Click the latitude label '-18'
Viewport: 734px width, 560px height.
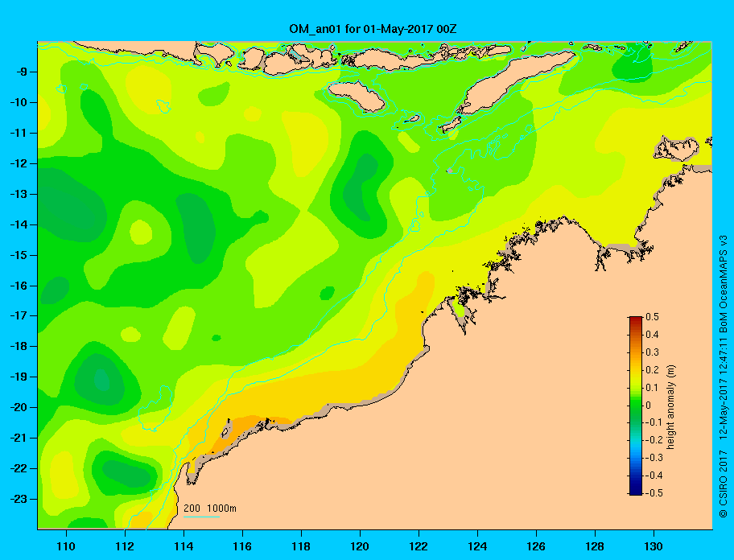click(x=19, y=347)
